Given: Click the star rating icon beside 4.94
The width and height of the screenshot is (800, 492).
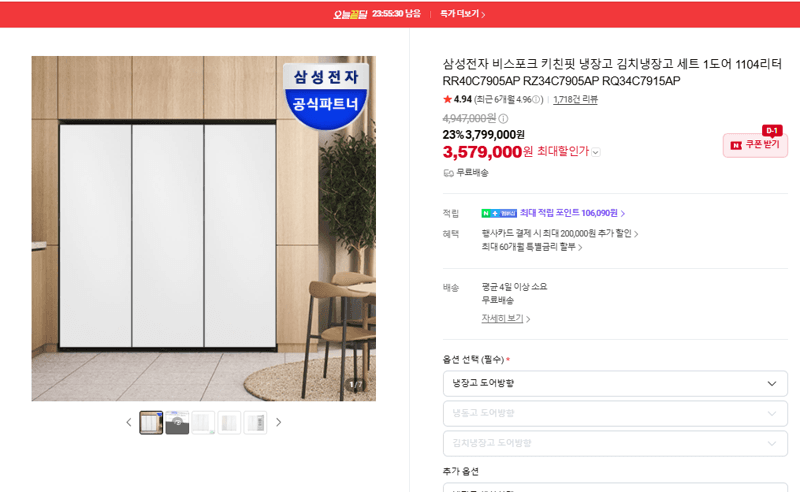Looking at the screenshot, I should (x=447, y=99).
